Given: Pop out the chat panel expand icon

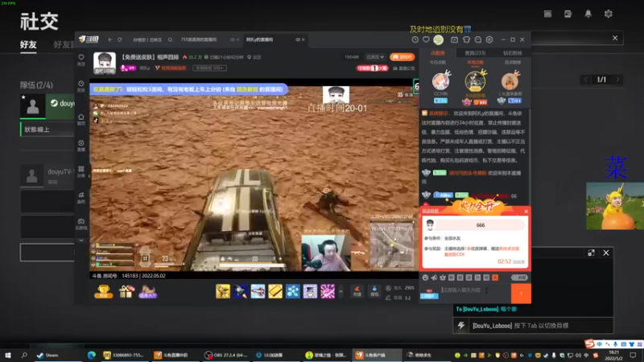Looking at the screenshot, I should [591, 253].
